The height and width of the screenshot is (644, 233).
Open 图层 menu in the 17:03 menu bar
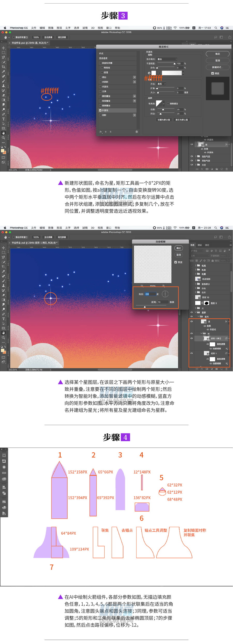pyautogui.click(x=59, y=28)
